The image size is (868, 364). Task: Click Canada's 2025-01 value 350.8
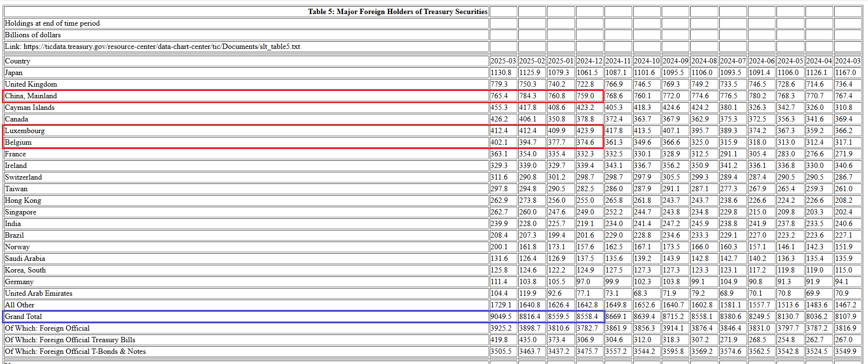point(561,119)
